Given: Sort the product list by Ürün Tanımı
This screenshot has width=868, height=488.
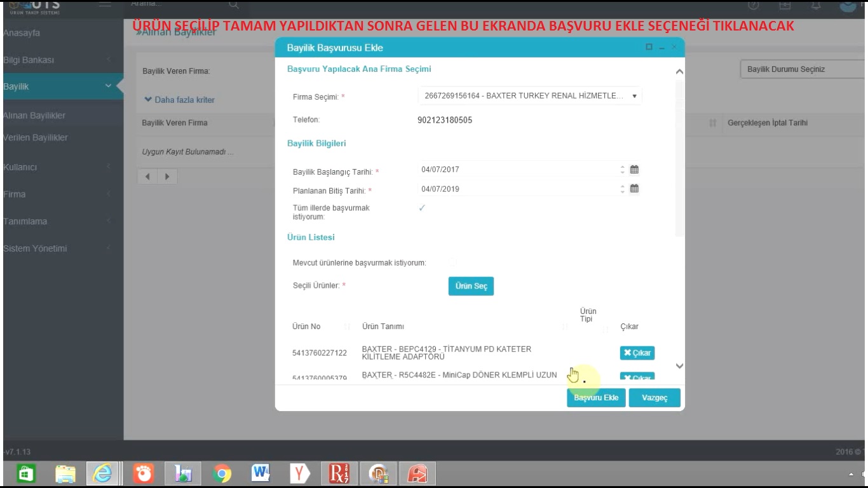Looking at the screenshot, I should coord(565,327).
